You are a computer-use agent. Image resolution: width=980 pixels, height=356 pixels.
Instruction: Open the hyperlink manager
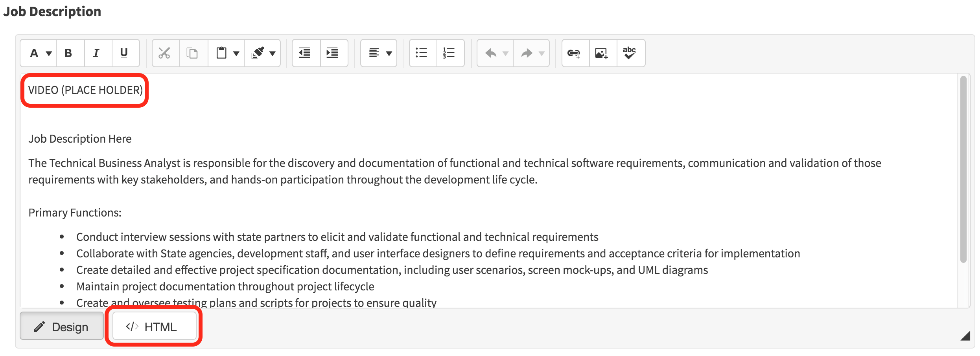(x=574, y=53)
